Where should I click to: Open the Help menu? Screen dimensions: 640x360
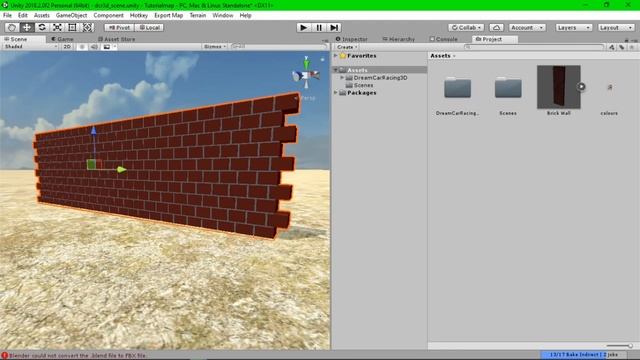[x=245, y=15]
